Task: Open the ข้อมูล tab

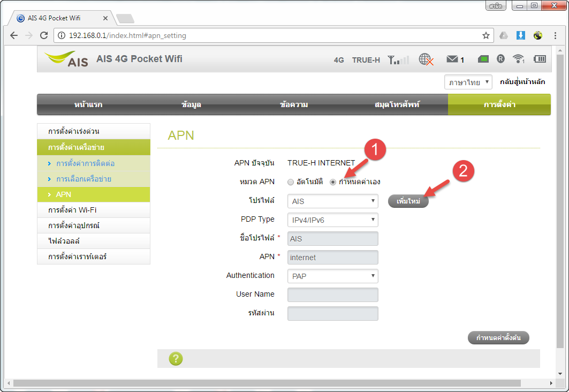Action: (191, 104)
